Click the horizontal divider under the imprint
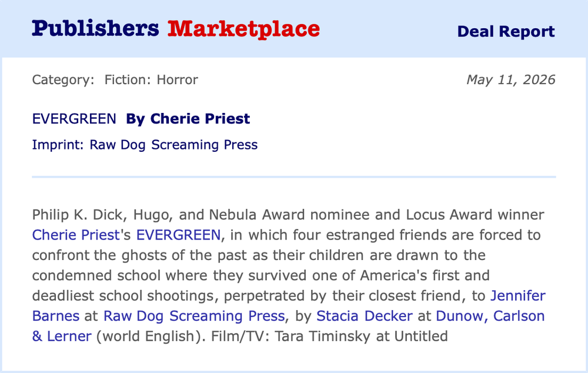 click(x=294, y=176)
